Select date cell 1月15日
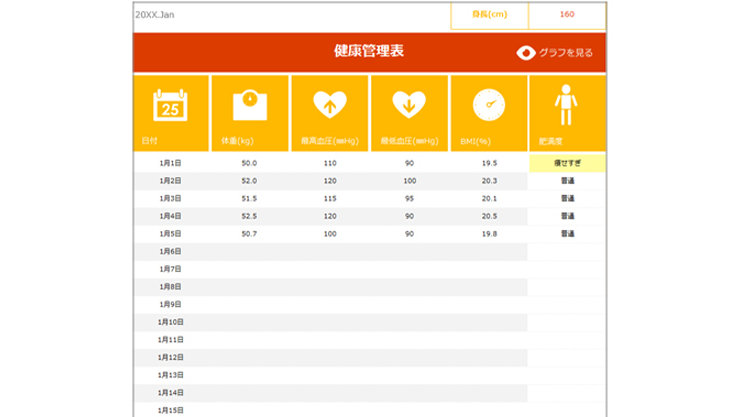This screenshot has height=417, width=740. (x=170, y=410)
